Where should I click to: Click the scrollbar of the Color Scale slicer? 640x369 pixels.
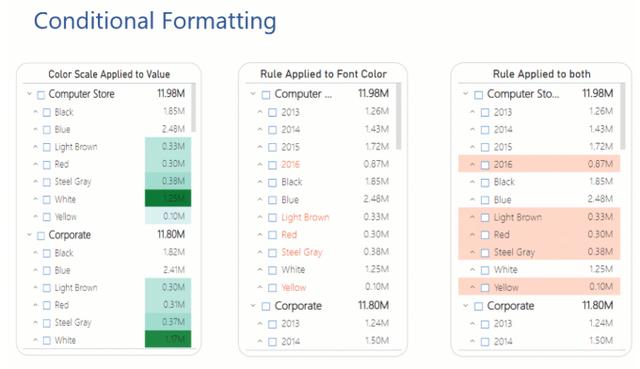[x=193, y=108]
